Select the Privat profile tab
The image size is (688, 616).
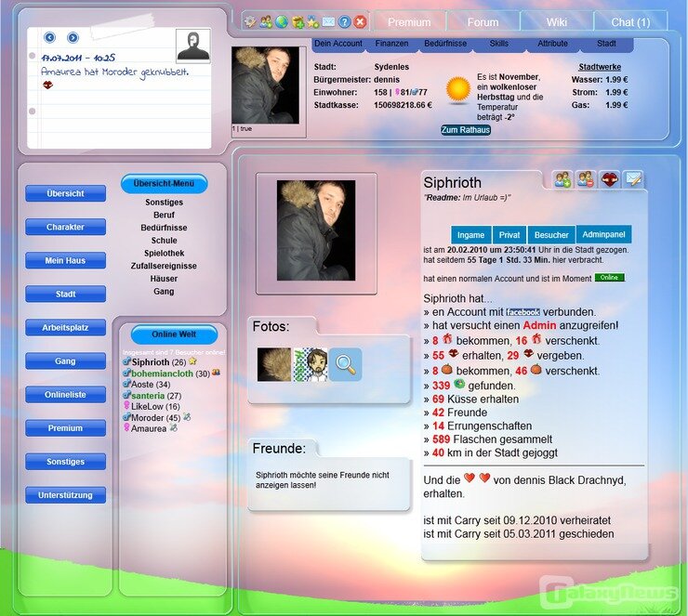509,234
